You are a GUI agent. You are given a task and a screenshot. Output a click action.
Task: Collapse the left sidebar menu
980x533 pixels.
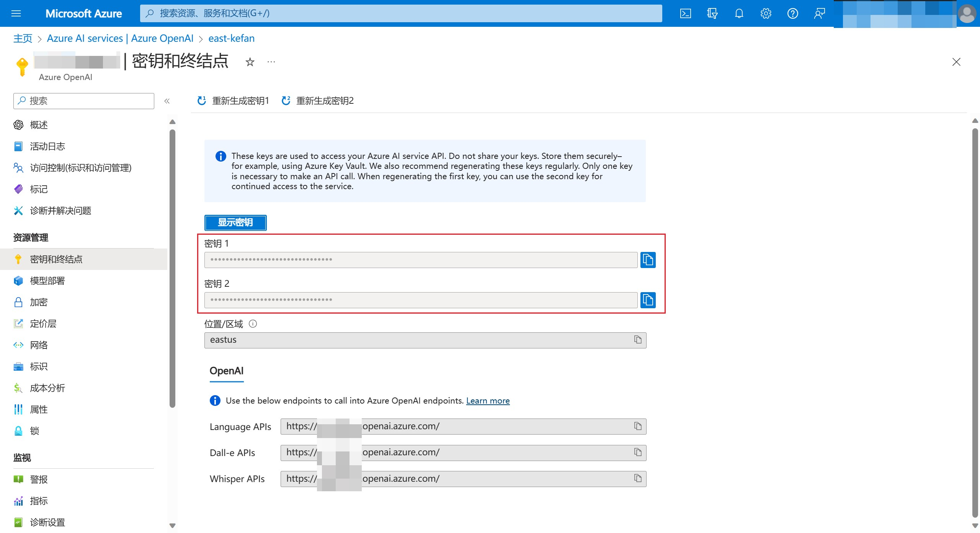(x=167, y=101)
